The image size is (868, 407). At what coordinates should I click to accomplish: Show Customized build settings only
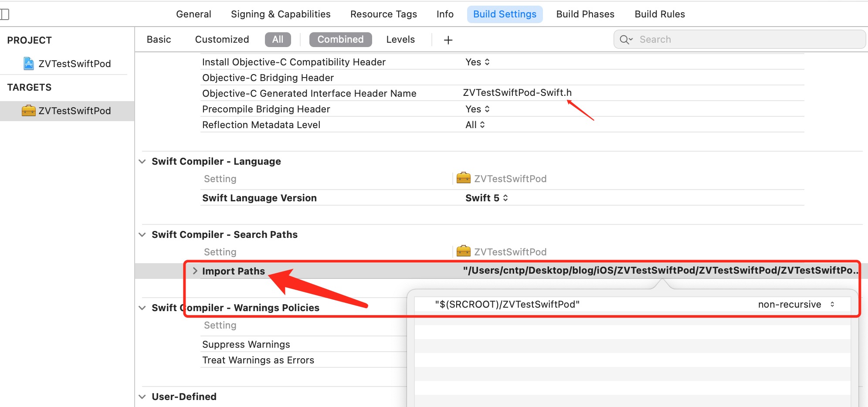pos(222,40)
